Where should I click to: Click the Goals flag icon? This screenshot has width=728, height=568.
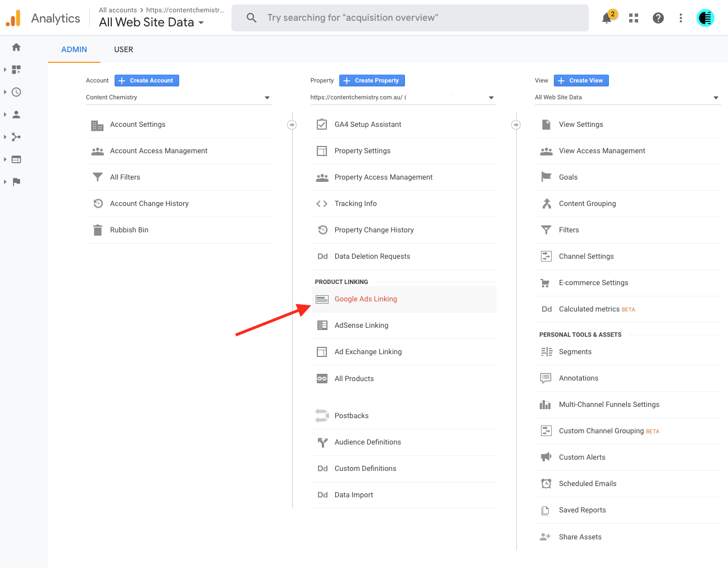coord(546,177)
